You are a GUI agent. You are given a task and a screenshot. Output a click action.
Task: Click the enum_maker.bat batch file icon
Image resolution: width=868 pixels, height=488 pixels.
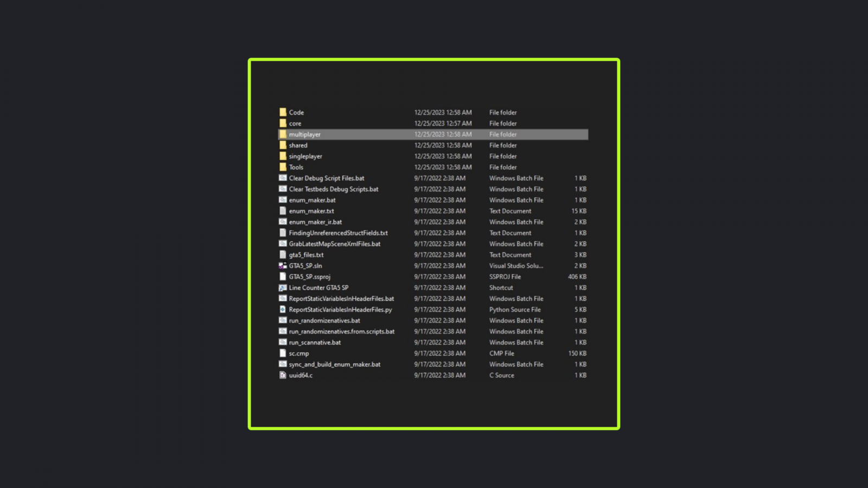click(283, 200)
